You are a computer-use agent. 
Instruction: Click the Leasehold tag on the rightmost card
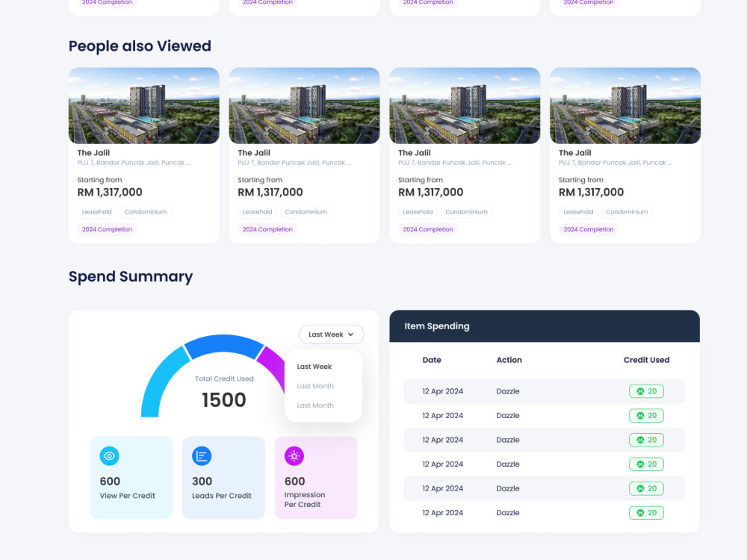[578, 212]
